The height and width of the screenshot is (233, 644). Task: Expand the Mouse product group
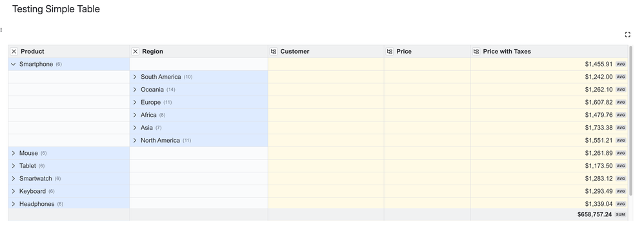pos(14,153)
